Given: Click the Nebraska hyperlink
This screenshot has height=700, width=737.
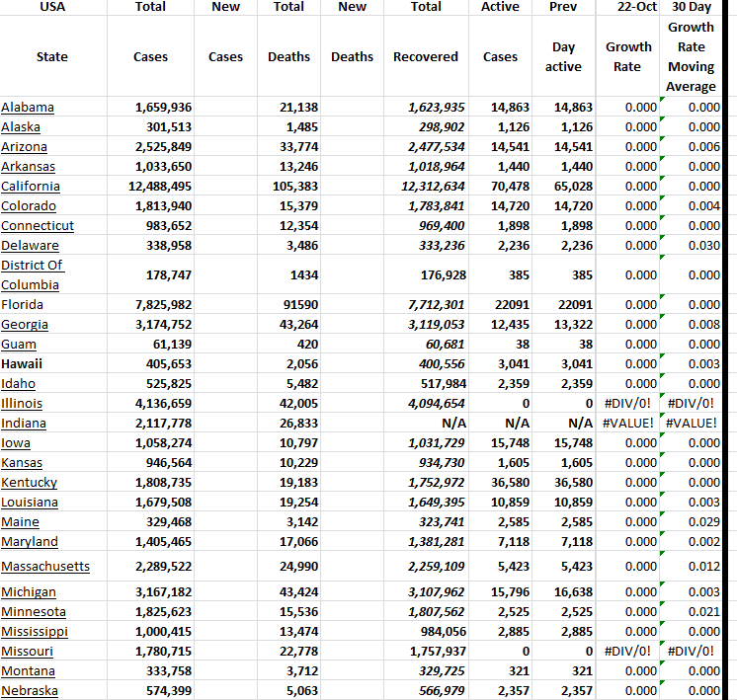Looking at the screenshot, I should tap(30, 690).
